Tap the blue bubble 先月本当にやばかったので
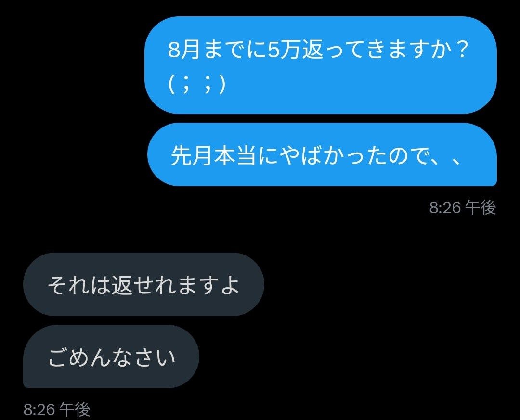 [x=322, y=154]
